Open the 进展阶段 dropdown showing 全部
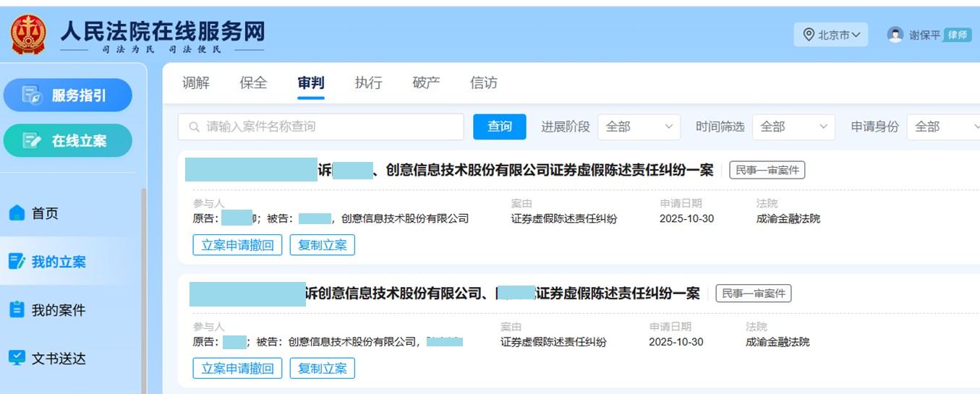 (x=639, y=127)
